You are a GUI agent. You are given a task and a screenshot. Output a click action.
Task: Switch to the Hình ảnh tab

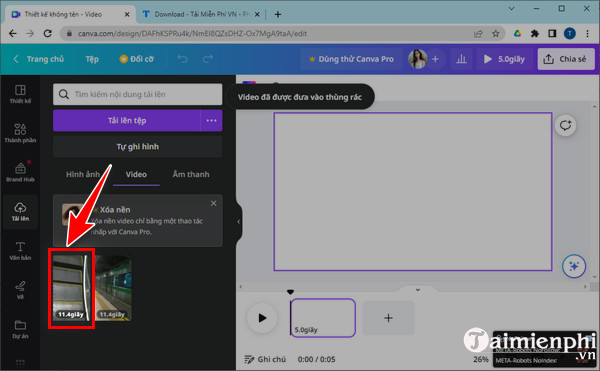point(83,174)
